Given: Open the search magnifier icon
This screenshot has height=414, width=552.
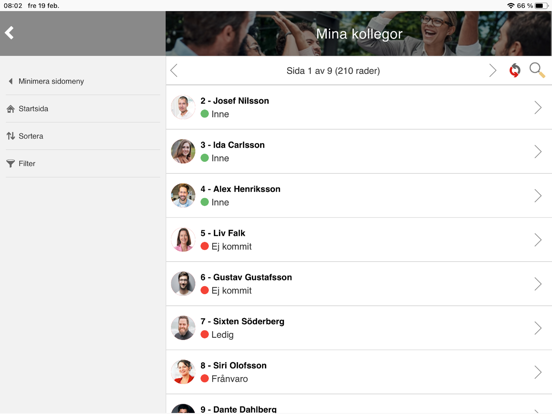Looking at the screenshot, I should (537, 70).
